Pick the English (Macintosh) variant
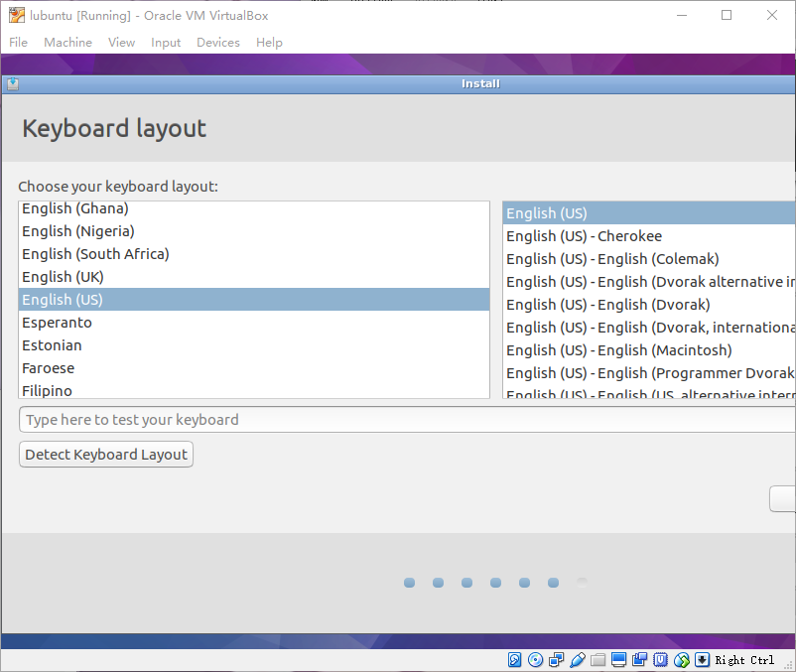Viewport: 796px width, 672px height. (618, 350)
